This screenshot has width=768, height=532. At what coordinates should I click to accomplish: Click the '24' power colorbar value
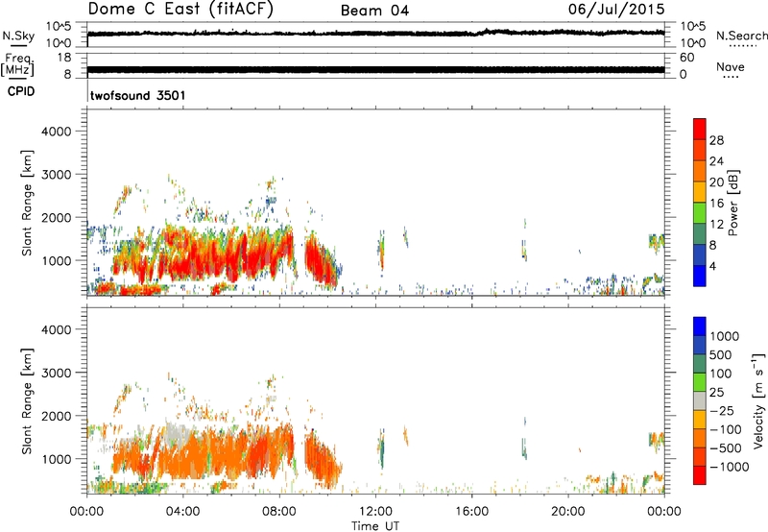tap(716, 161)
